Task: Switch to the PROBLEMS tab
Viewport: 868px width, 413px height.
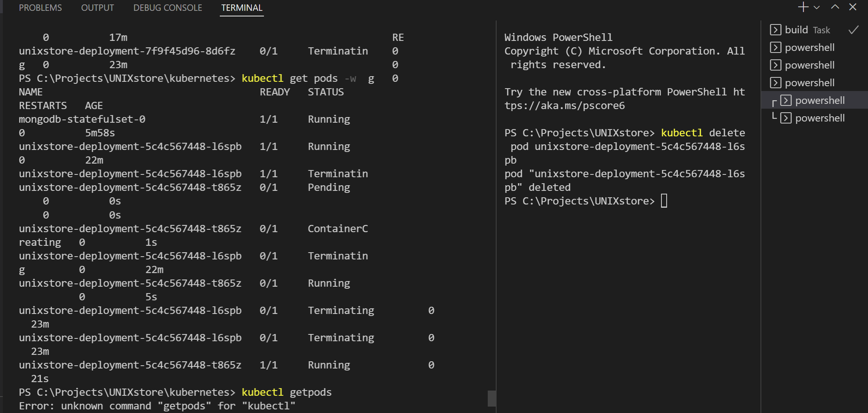Action: pyautogui.click(x=41, y=8)
